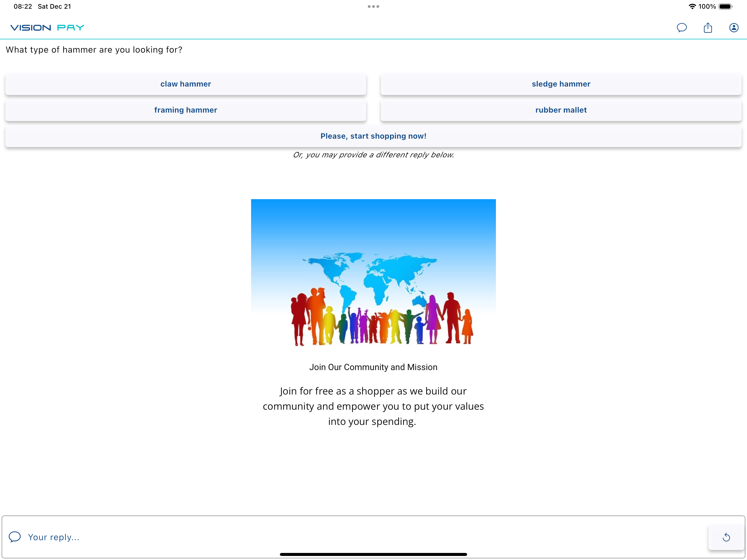The height and width of the screenshot is (560, 747).
Task: Tap 'Or, you may provide a different reply' note
Action: tap(373, 155)
